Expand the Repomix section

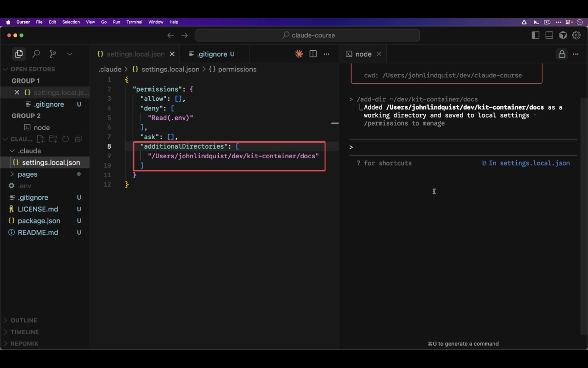point(45,344)
